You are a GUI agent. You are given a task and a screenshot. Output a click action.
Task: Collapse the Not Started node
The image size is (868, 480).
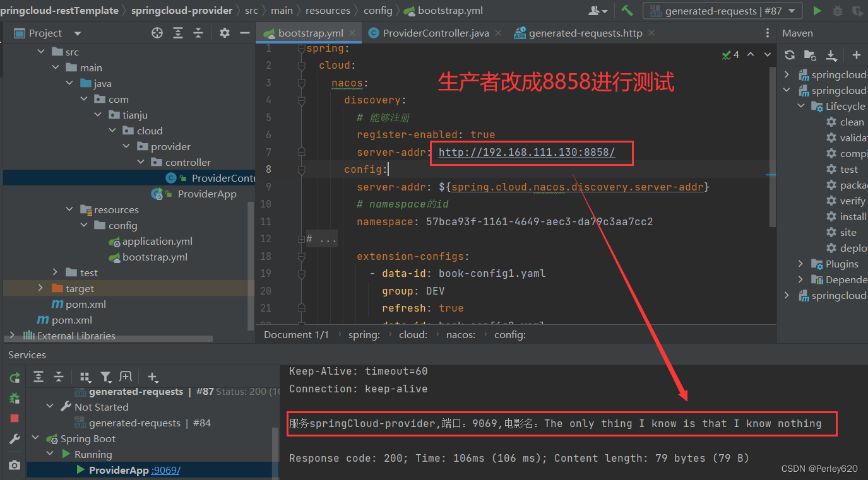(x=51, y=407)
